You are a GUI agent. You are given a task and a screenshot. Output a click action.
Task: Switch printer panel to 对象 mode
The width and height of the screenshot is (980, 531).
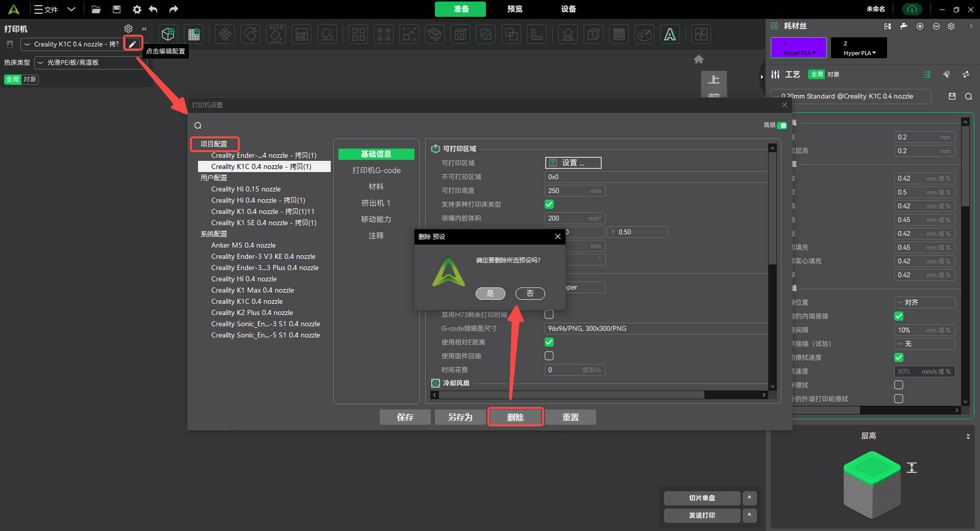click(x=30, y=79)
